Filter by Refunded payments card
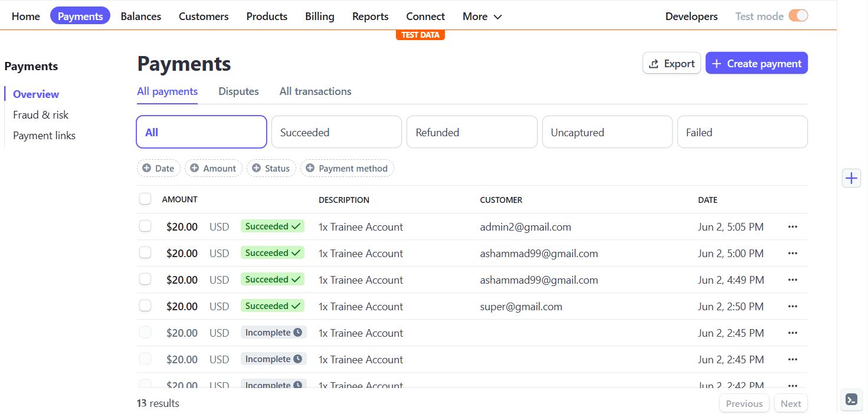The height and width of the screenshot is (414, 868). [x=472, y=132]
